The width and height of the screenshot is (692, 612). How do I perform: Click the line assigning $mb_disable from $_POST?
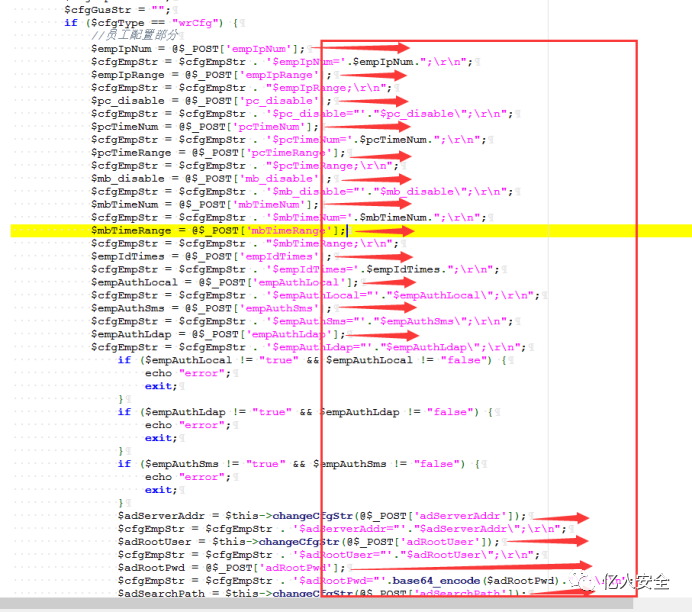[211, 179]
